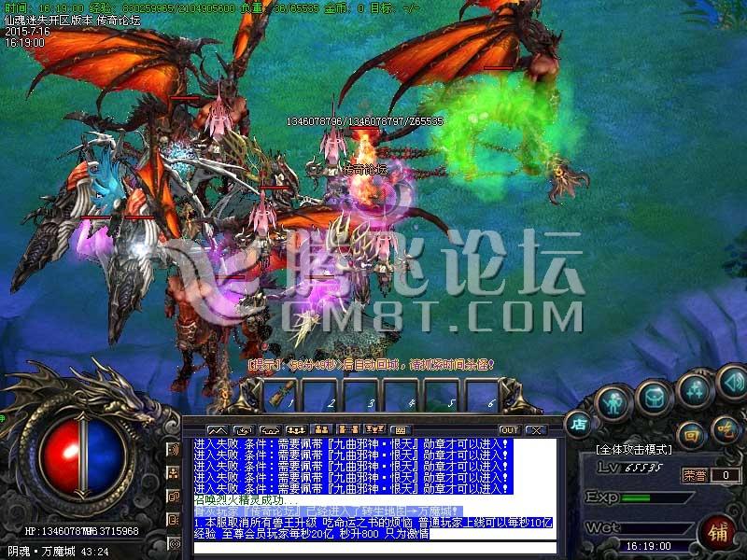Click the 仙魂迷失开区版本 title text
The height and width of the screenshot is (560, 747).
(x=72, y=21)
